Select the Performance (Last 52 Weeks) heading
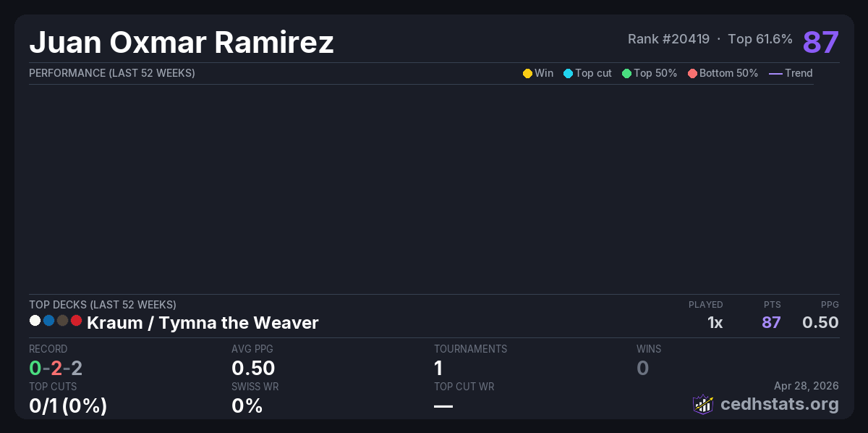Screen dimensions: 868x433 (x=112, y=73)
